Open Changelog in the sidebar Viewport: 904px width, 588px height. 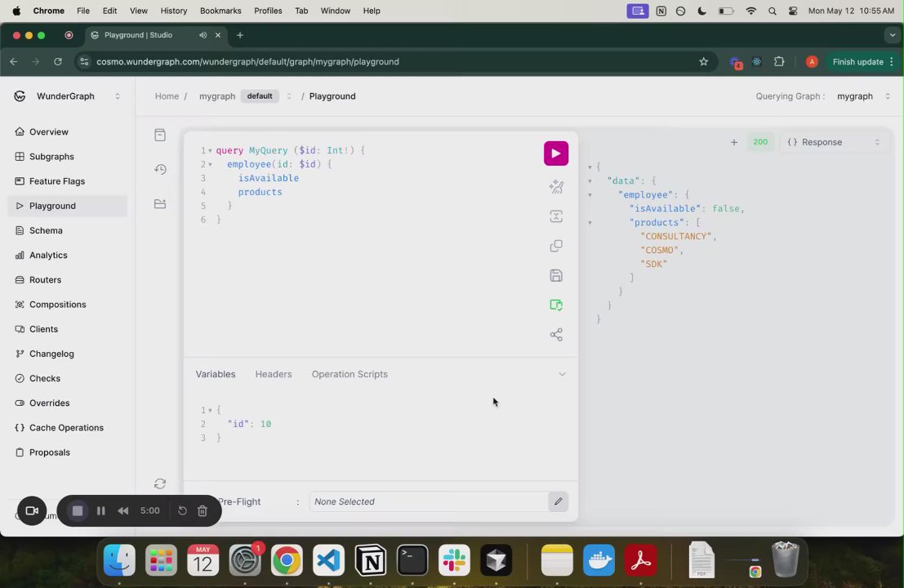[68, 354]
